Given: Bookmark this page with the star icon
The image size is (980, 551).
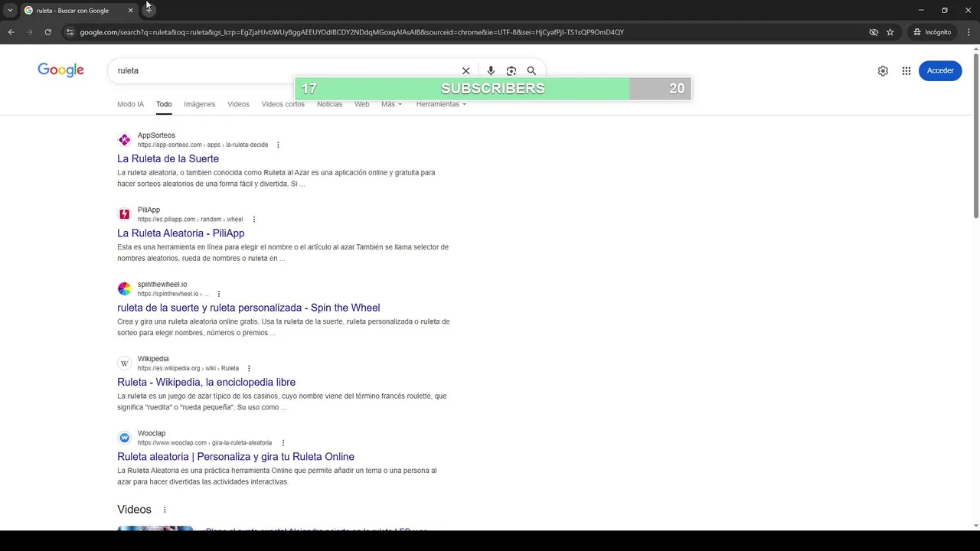Looking at the screenshot, I should coord(890,32).
